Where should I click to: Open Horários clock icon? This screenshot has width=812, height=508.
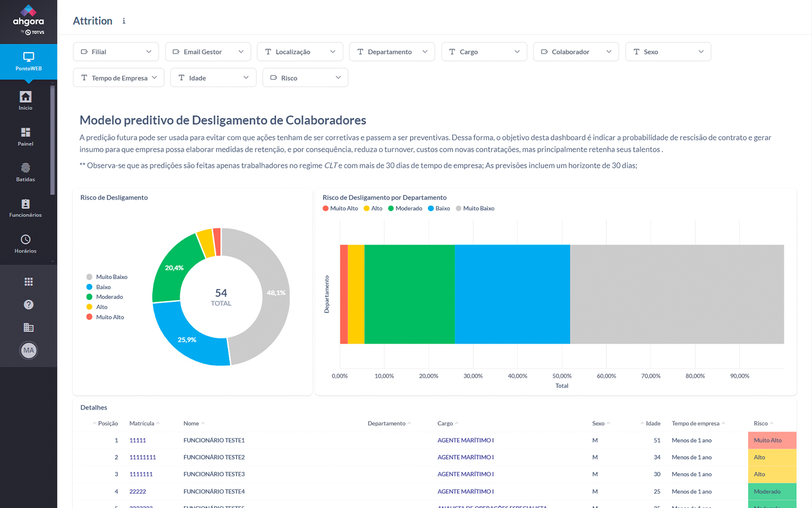tap(25, 240)
